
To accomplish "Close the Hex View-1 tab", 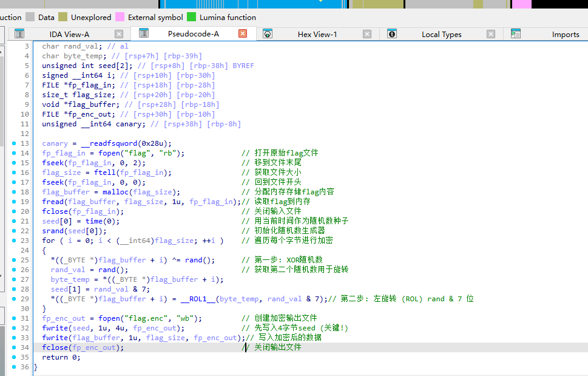I will 367,34.
